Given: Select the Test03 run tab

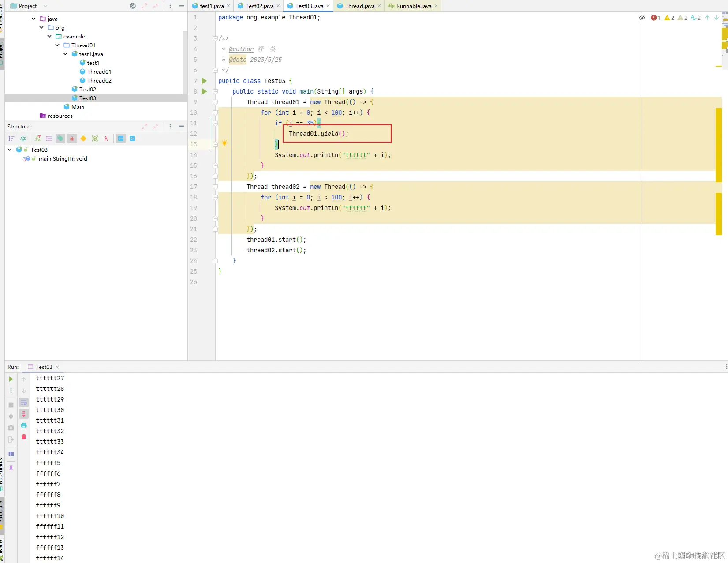Looking at the screenshot, I should (44, 367).
